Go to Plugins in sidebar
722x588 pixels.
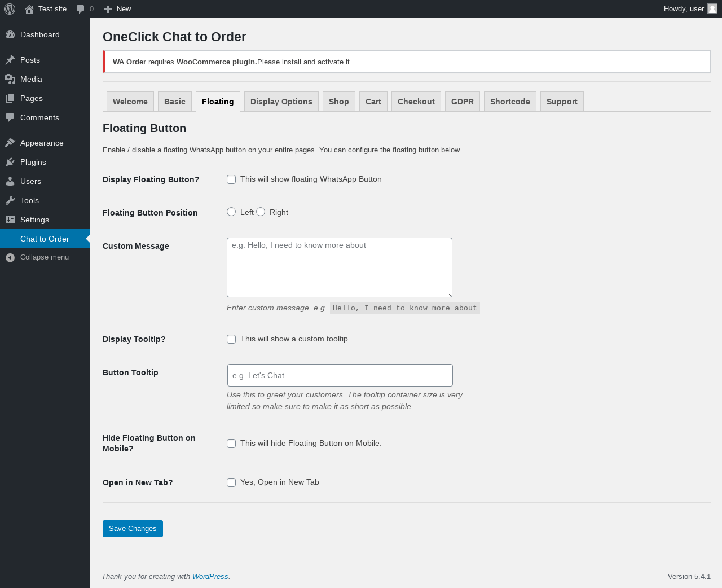click(x=45, y=162)
